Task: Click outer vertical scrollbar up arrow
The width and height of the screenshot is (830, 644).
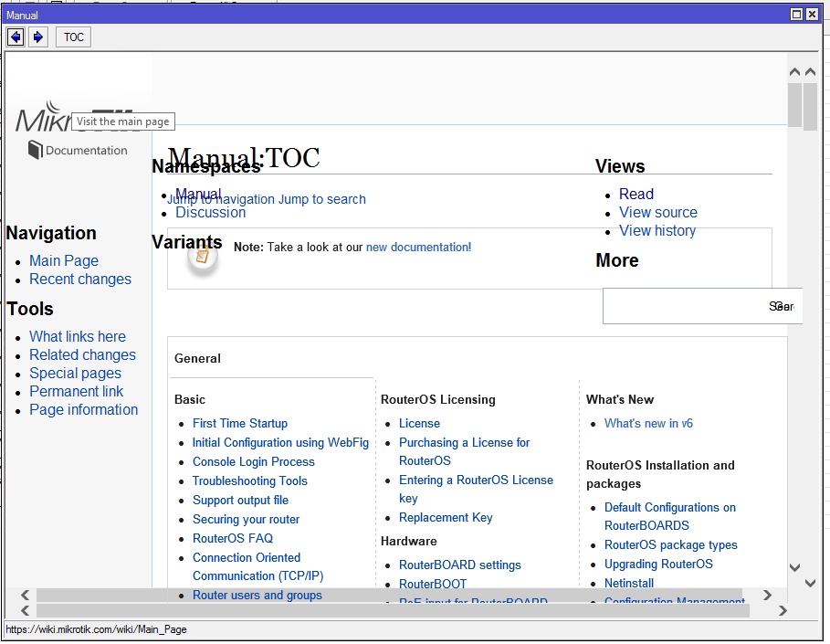Action: tap(811, 72)
